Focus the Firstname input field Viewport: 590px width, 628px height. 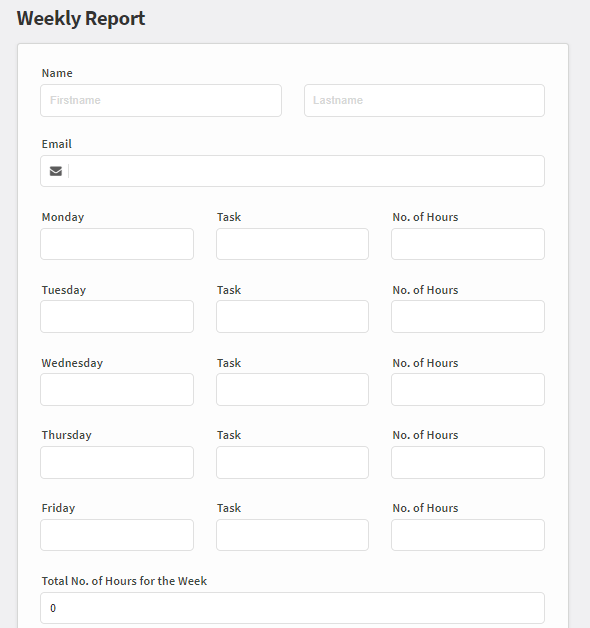pos(161,101)
